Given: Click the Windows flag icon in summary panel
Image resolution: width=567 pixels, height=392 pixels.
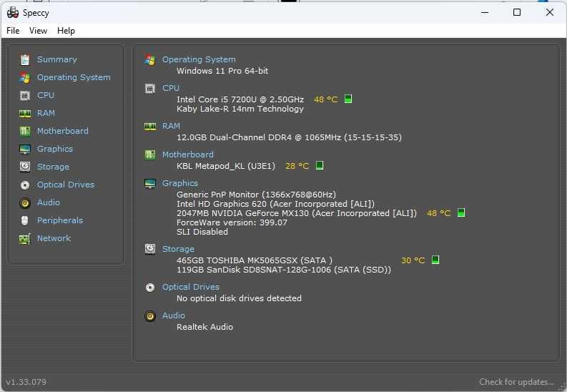Looking at the screenshot, I should click(x=149, y=59).
